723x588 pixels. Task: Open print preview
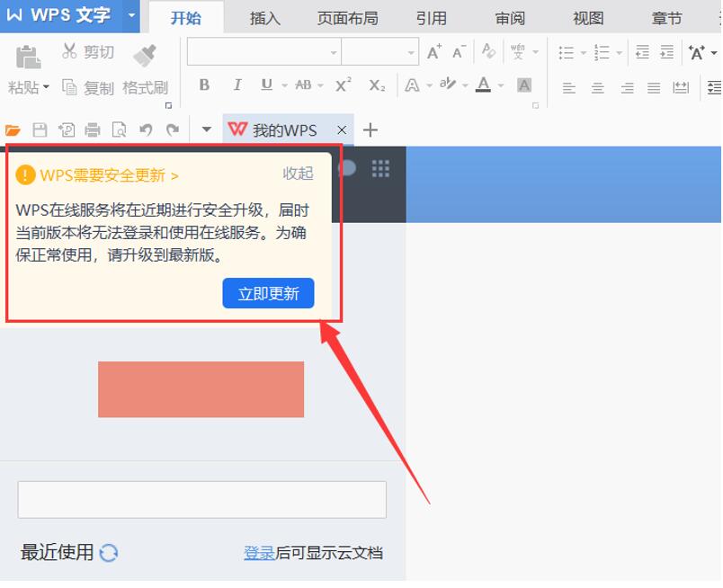click(x=119, y=130)
